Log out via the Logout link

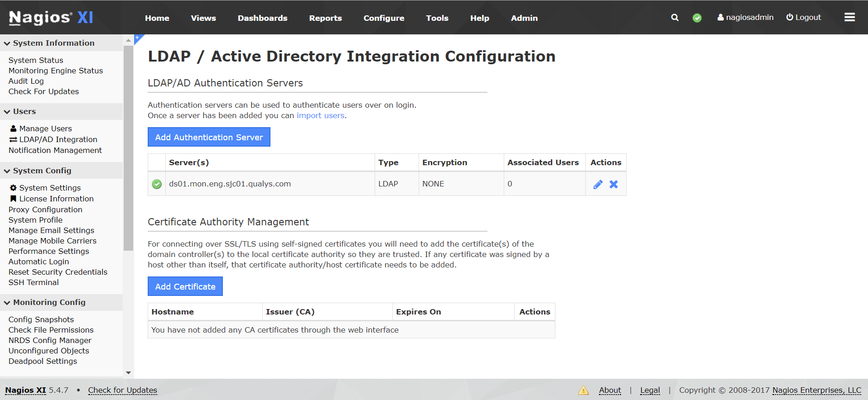803,17
